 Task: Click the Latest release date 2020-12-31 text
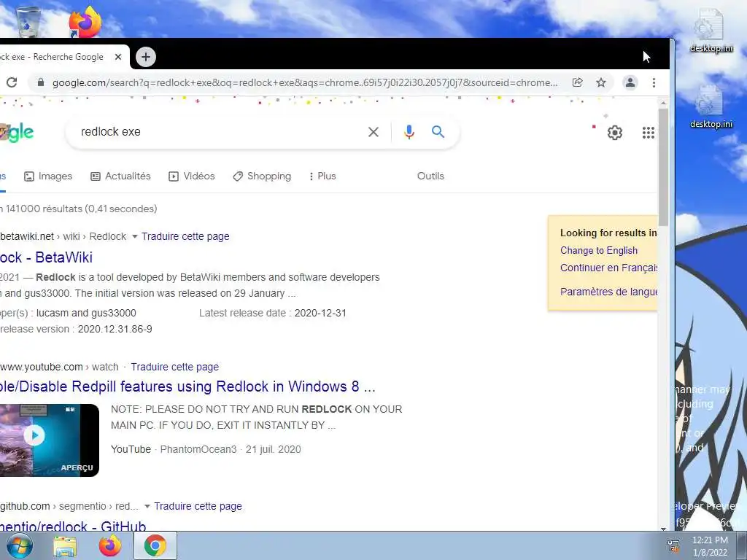point(273,313)
